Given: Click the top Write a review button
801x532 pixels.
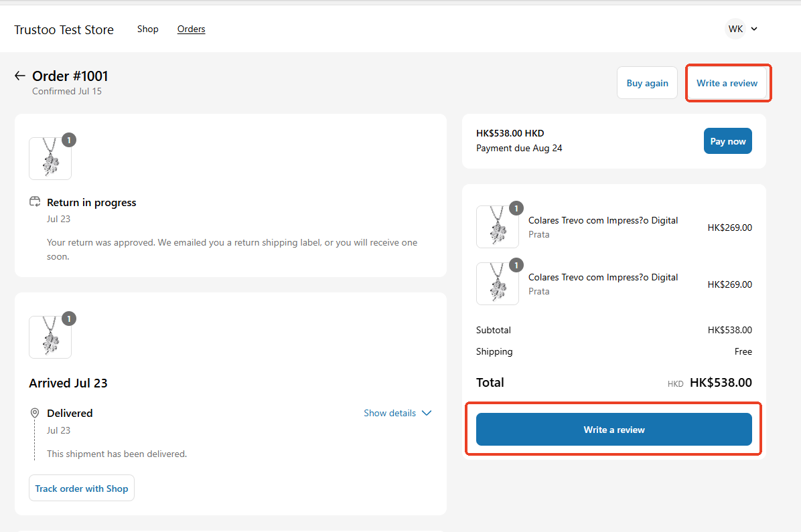Looking at the screenshot, I should [727, 82].
